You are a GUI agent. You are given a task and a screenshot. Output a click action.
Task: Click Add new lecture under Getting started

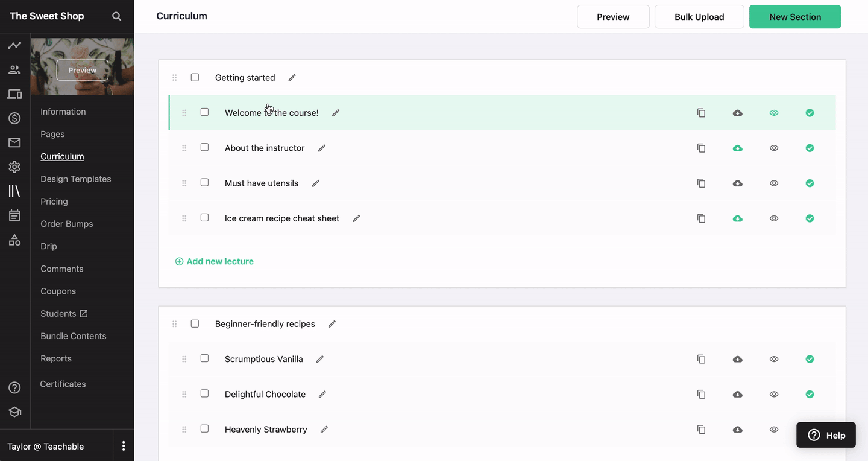[214, 261]
